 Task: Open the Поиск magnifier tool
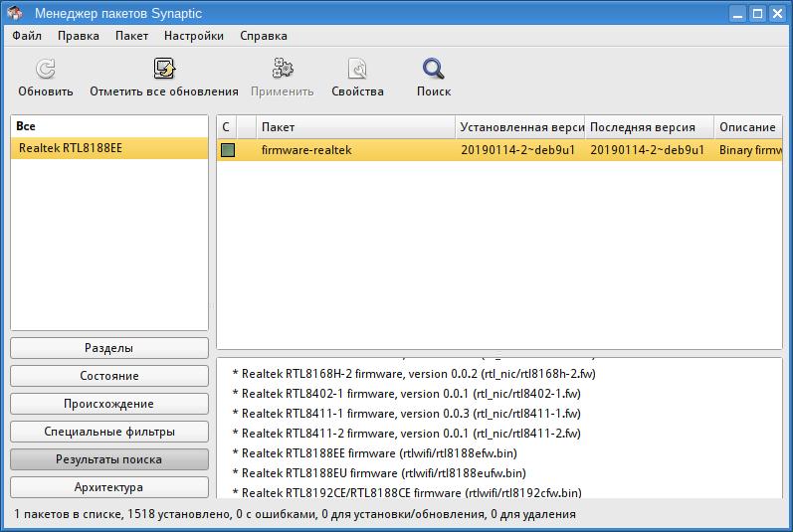click(x=434, y=69)
